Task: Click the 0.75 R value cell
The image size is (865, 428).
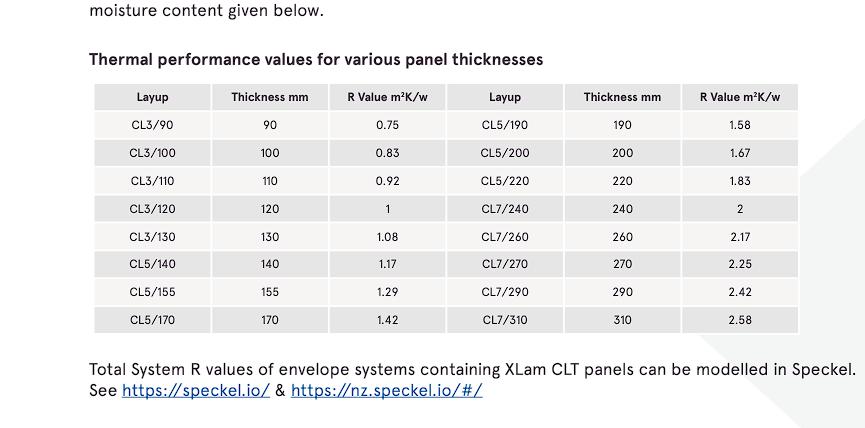Action: tap(387, 125)
